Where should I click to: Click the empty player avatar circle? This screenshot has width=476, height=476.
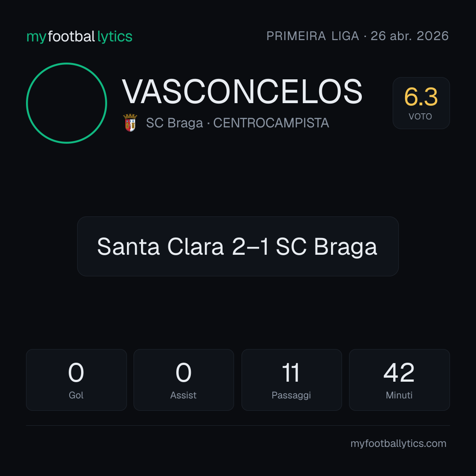(67, 103)
